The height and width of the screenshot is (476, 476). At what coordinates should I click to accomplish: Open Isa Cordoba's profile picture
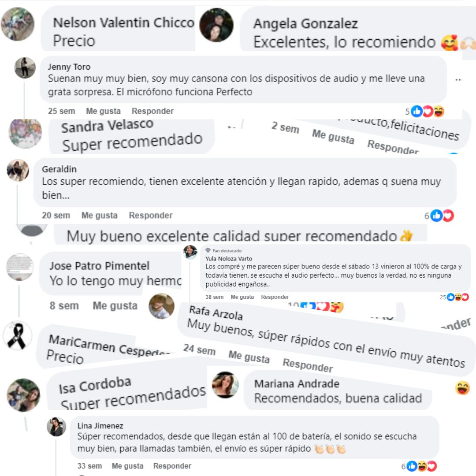tap(23, 395)
